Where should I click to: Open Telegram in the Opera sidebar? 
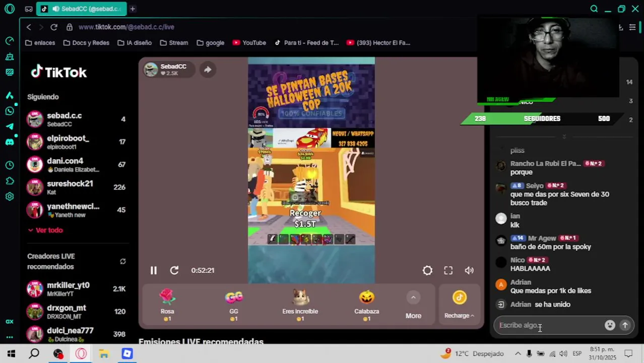click(9, 127)
